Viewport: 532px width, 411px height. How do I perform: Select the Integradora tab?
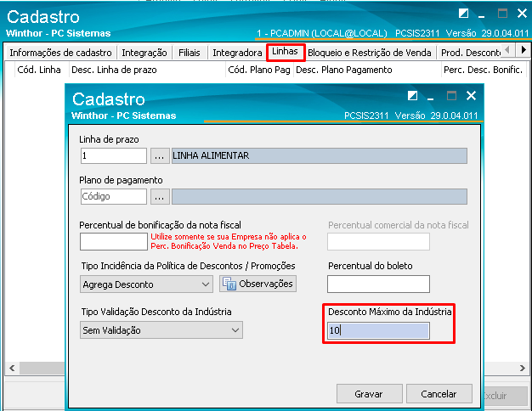pos(237,53)
